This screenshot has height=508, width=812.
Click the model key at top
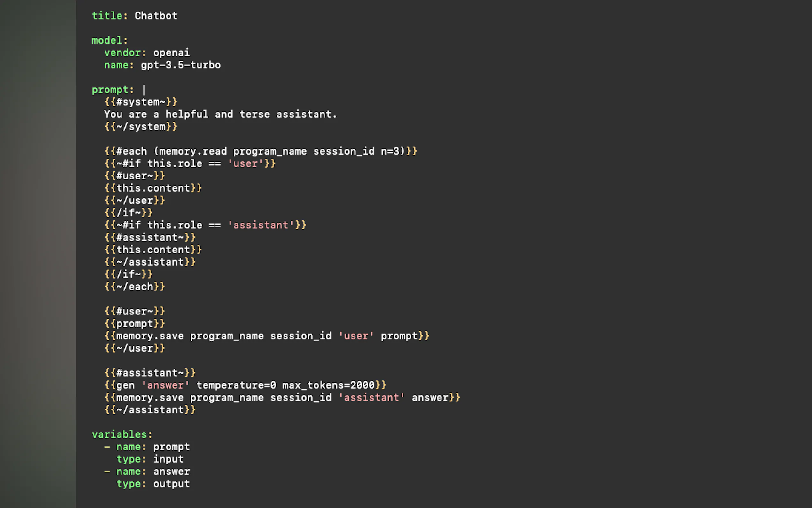pyautogui.click(x=107, y=41)
